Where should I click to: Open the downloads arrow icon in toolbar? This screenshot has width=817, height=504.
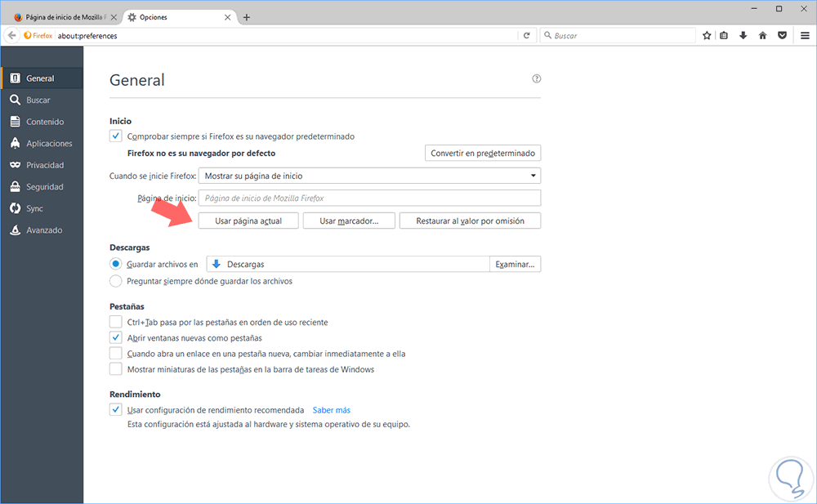click(743, 35)
